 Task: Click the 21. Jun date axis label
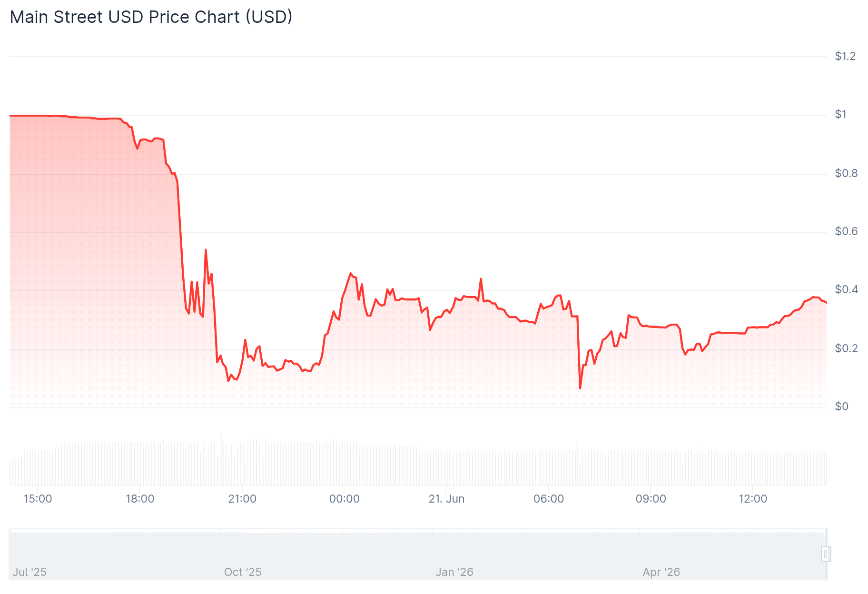tap(446, 499)
